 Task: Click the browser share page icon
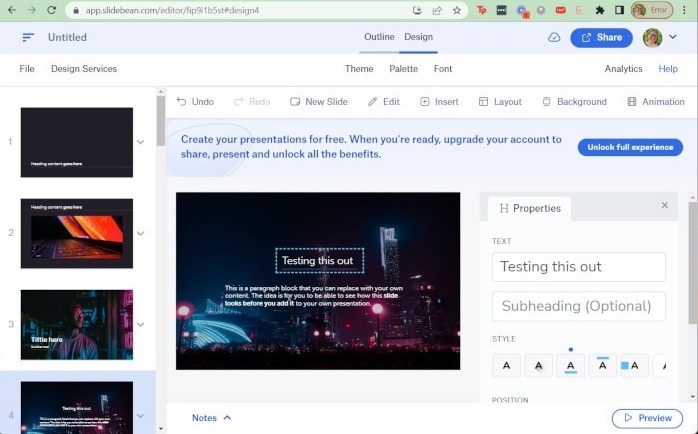[437, 10]
